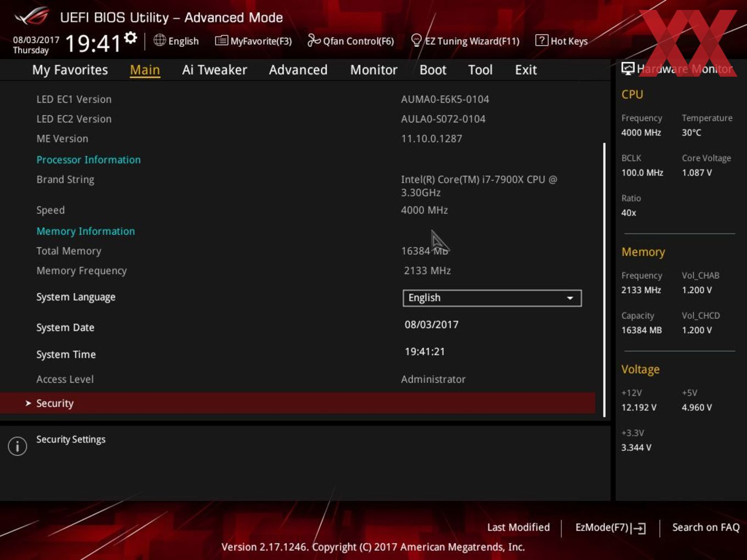Click Vol_CHAB 1.200 V reading
The image size is (747, 560).
point(697,290)
